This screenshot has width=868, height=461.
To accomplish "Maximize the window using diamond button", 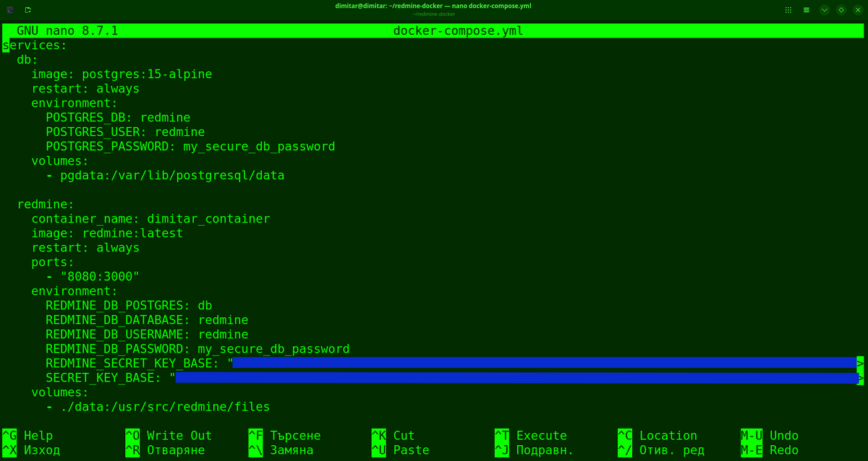I will 841,10.
